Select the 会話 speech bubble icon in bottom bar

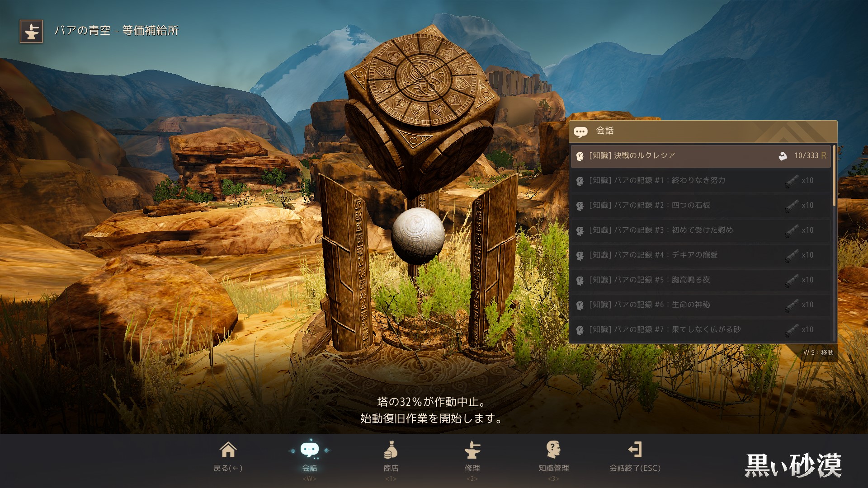point(310,450)
